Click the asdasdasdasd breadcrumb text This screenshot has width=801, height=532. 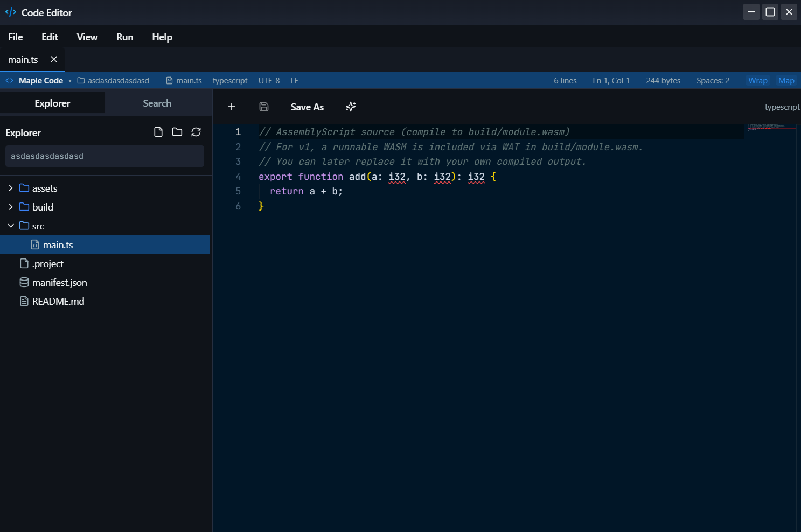pos(119,80)
